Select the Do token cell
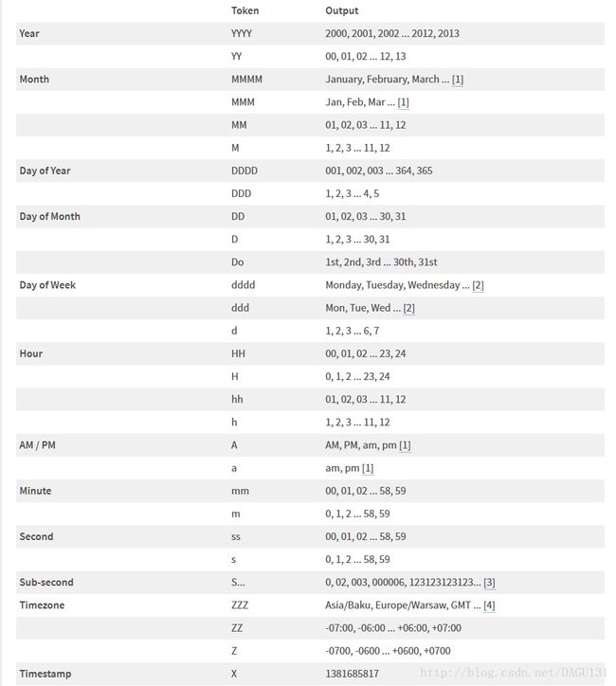Viewport: 616px width, 686px height. point(238,262)
